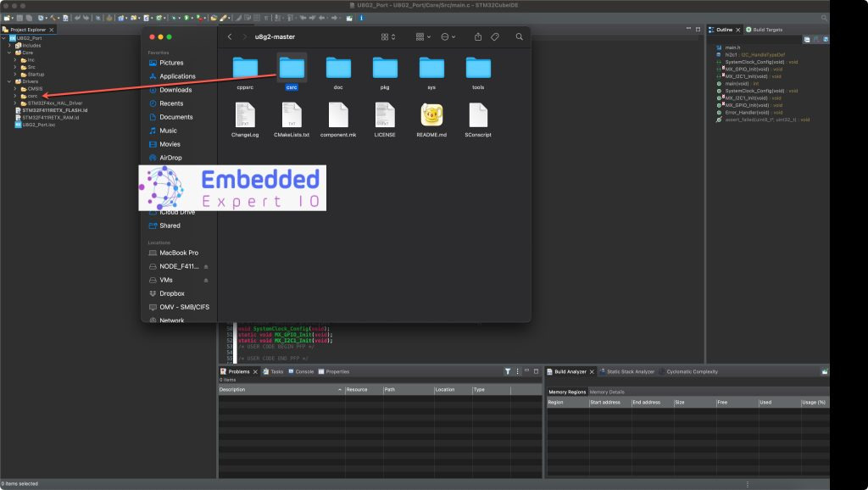This screenshot has height=490, width=868.
Task: Switch to the Console tab
Action: pos(301,371)
